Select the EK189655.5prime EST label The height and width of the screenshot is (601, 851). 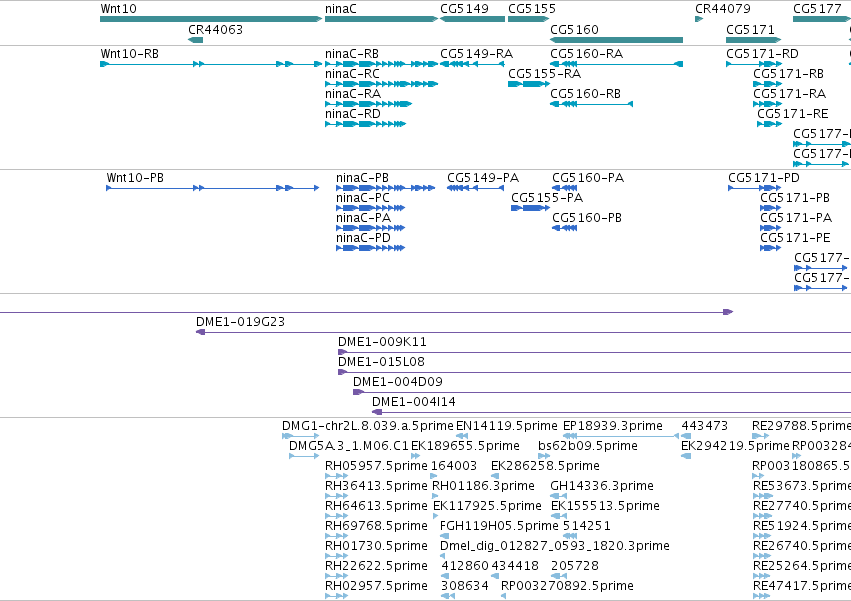pyautogui.click(x=466, y=446)
